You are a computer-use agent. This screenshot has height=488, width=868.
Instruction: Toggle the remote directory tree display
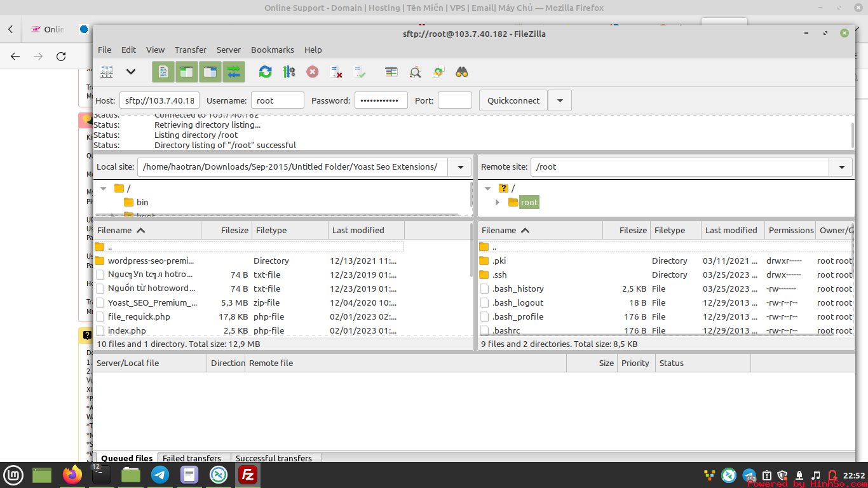point(210,72)
